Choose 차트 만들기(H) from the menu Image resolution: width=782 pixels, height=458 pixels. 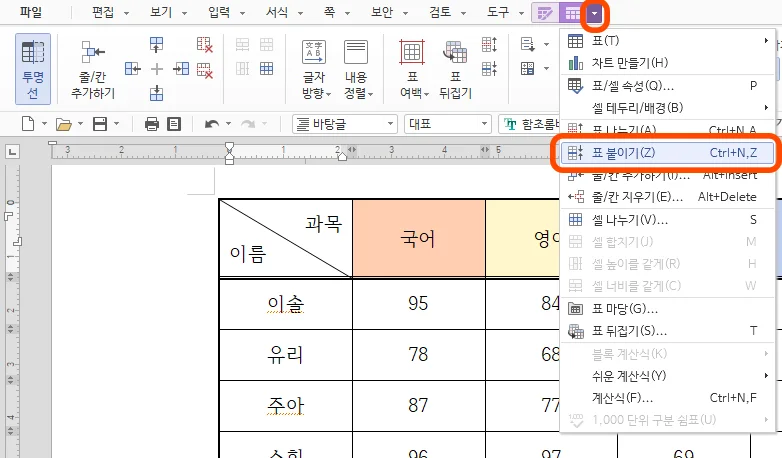click(668, 63)
